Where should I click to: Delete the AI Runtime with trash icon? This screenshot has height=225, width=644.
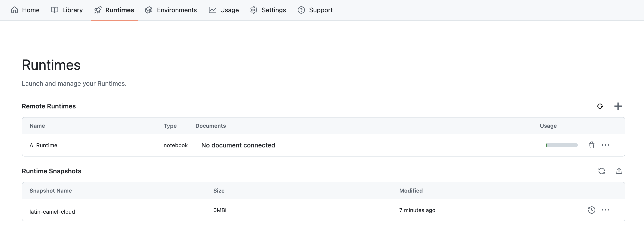click(592, 145)
